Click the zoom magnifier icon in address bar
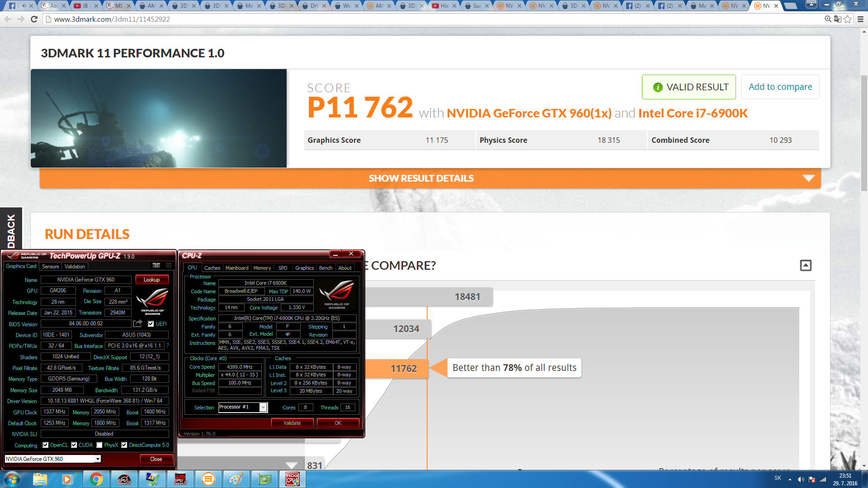868x488 pixels. [x=828, y=19]
